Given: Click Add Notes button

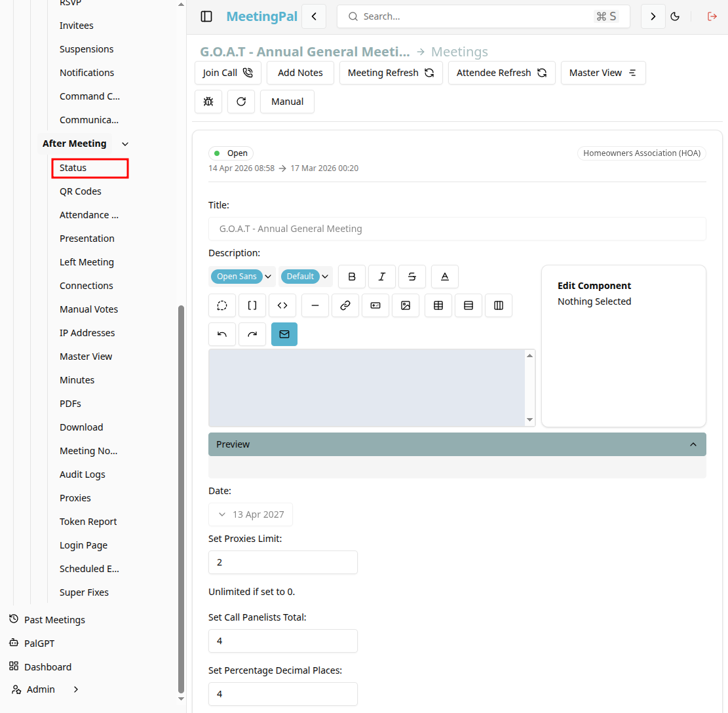Looking at the screenshot, I should click(300, 73).
